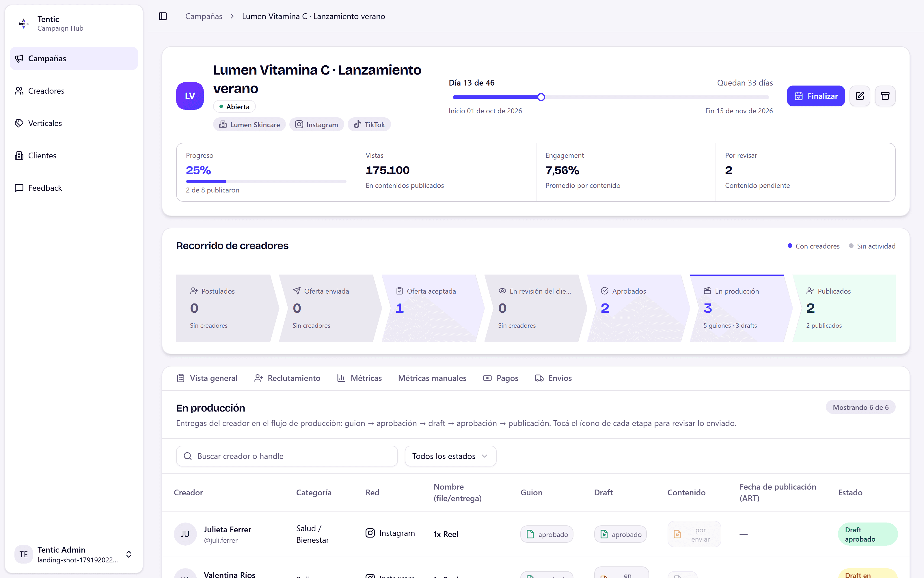Viewport: 924px width, 578px height.
Task: Open Campañas in the sidebar
Action: [74, 58]
